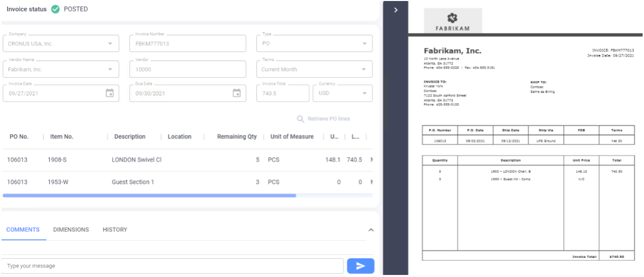Collapse the comments section chevron
644x277 pixels.
click(x=371, y=230)
